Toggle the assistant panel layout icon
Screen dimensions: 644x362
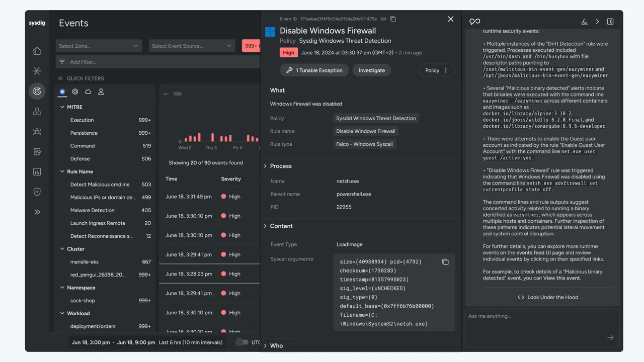click(x=610, y=22)
